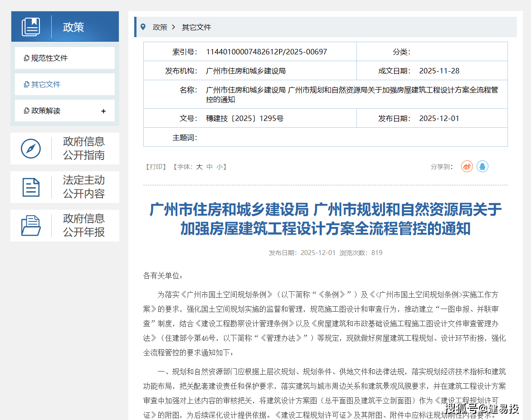531x420 pixels.
Task: Click the document icon for 法定主动公开内容
Action: point(31,187)
